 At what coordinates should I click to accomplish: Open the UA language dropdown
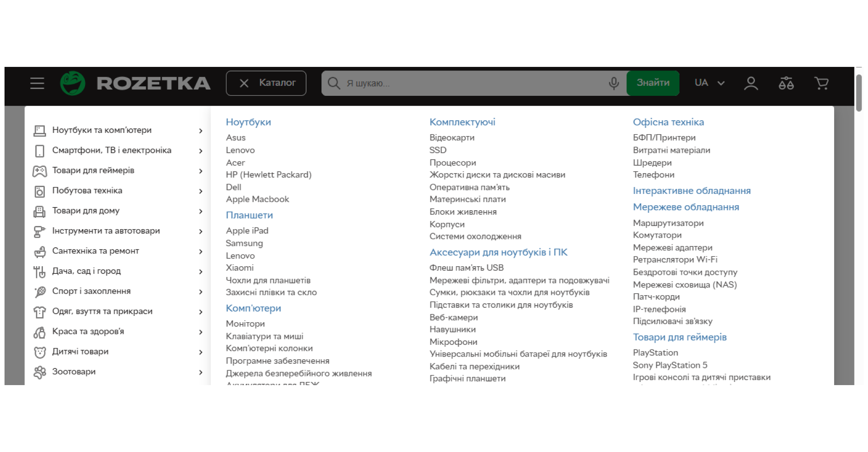click(x=709, y=83)
